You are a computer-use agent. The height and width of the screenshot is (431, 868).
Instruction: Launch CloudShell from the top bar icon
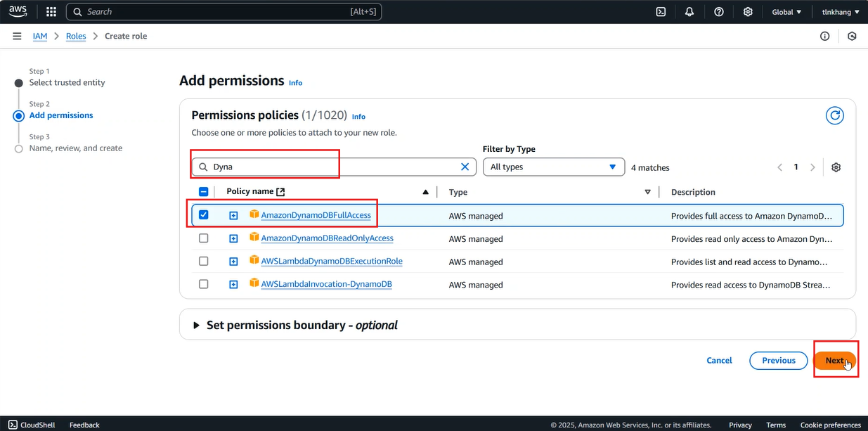tap(661, 12)
